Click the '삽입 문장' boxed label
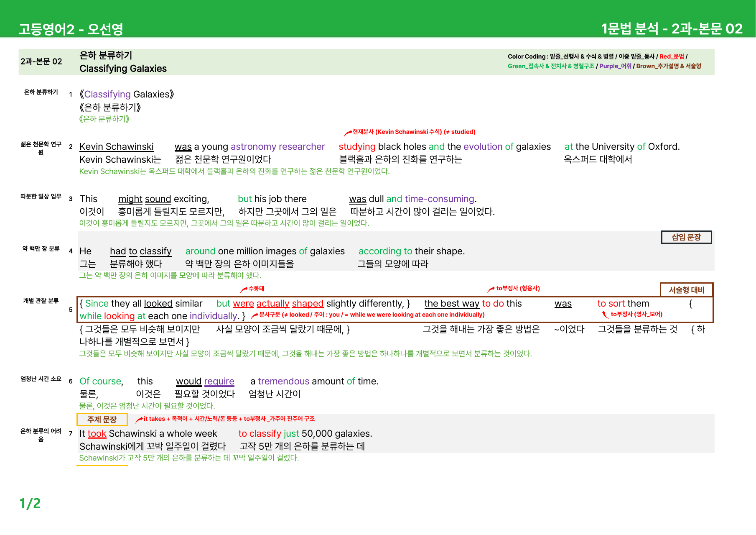Image resolution: width=756 pixels, height=535 pixels. 687,237
